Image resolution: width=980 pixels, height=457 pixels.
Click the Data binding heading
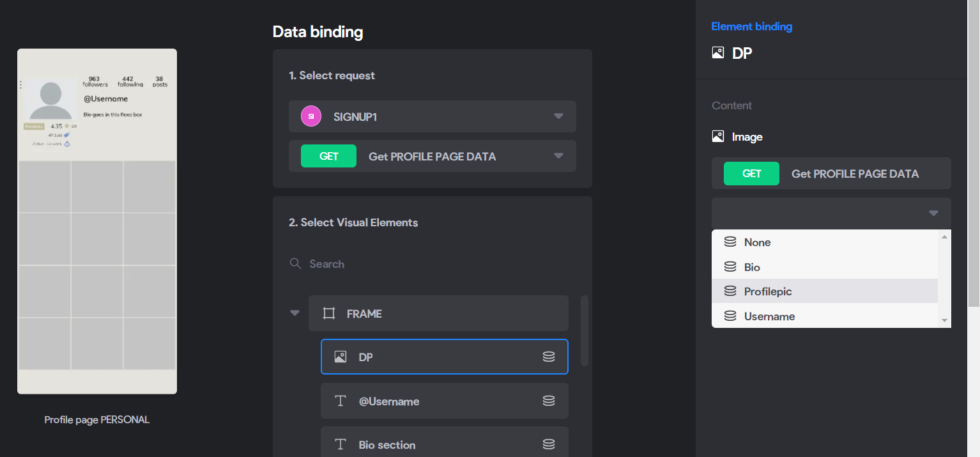318,32
